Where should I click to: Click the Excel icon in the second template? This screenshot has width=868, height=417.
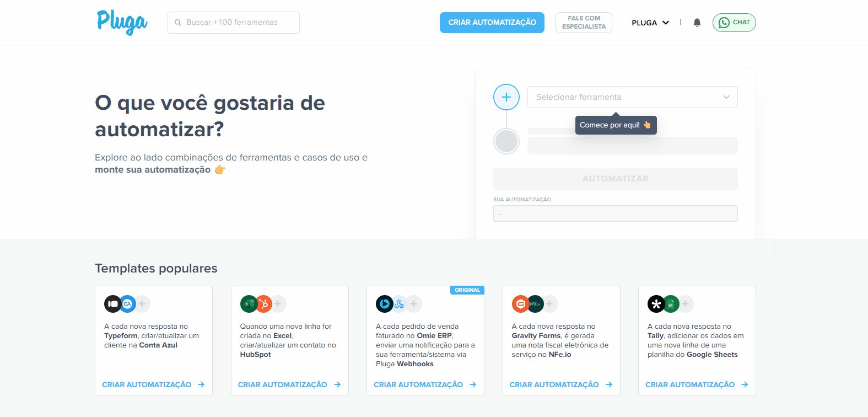click(x=249, y=304)
